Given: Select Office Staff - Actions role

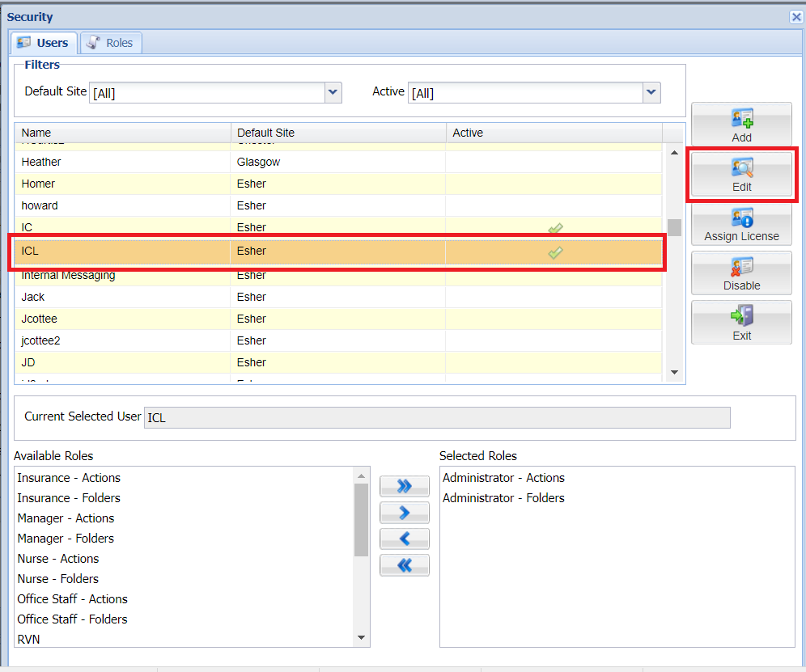Looking at the screenshot, I should tap(73, 599).
